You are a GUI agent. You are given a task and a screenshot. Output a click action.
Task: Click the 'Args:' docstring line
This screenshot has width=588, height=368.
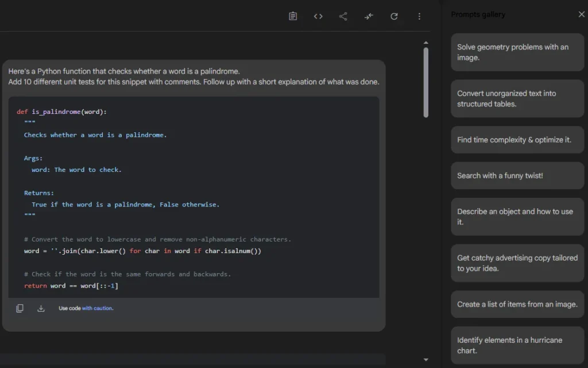(x=33, y=158)
